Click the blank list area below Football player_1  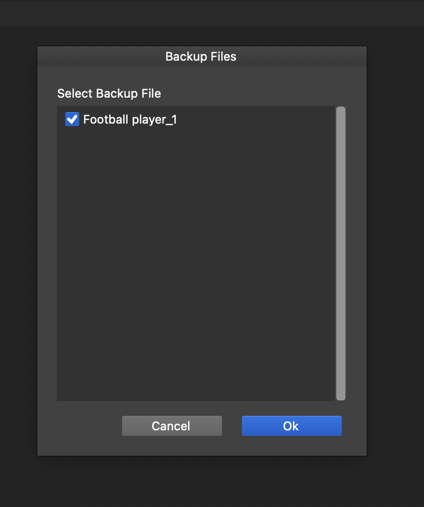click(x=196, y=260)
